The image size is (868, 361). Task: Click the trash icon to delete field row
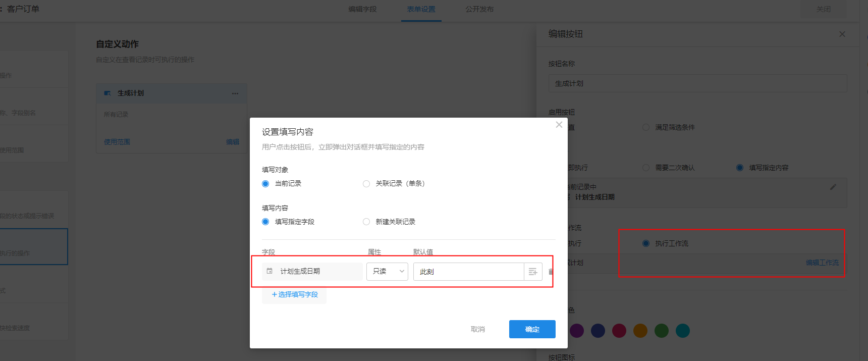(551, 272)
